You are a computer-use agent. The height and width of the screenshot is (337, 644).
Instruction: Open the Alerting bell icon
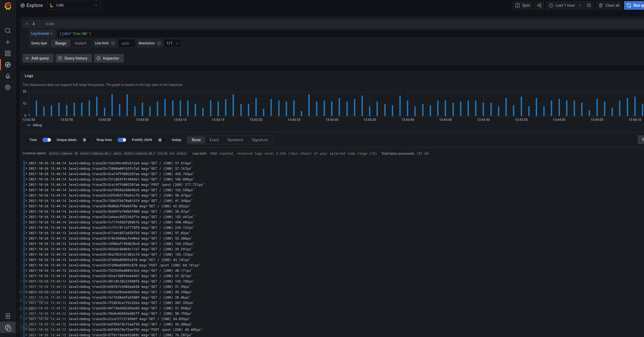(8, 76)
